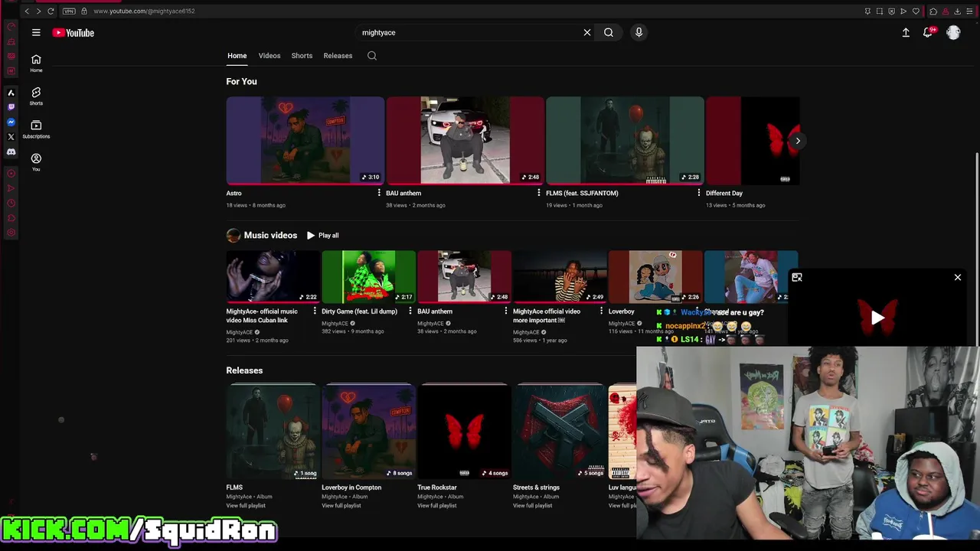The image size is (980, 551).
Task: Open the You section in sidebar
Action: (x=36, y=162)
